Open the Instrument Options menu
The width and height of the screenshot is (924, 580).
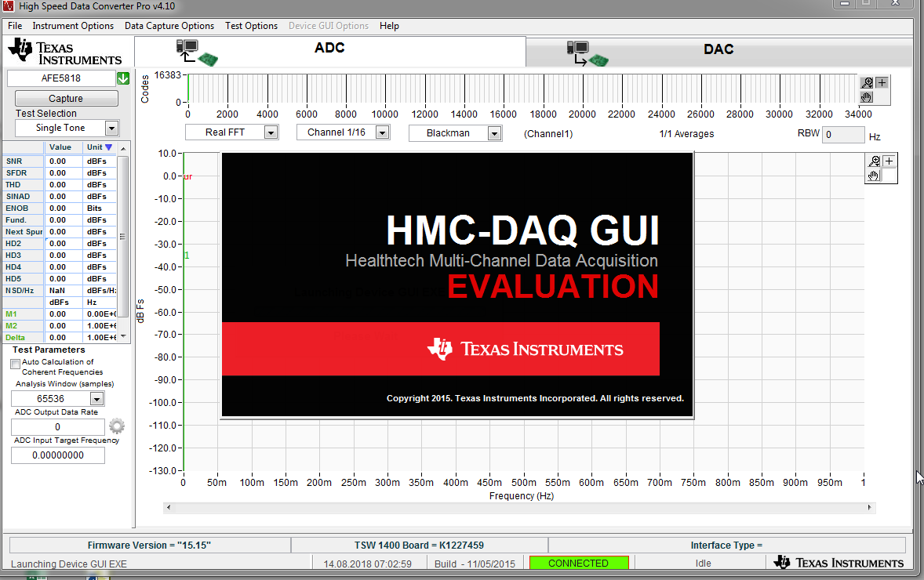tap(73, 26)
